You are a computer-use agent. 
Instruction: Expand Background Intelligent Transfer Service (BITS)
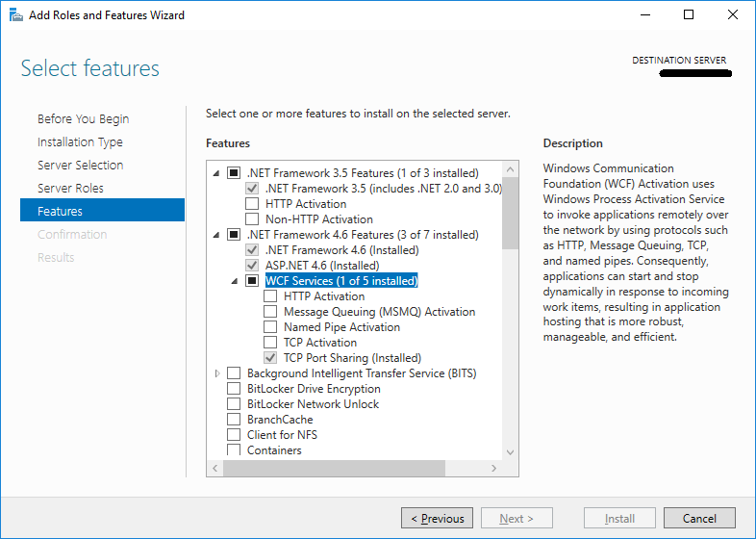pyautogui.click(x=218, y=373)
